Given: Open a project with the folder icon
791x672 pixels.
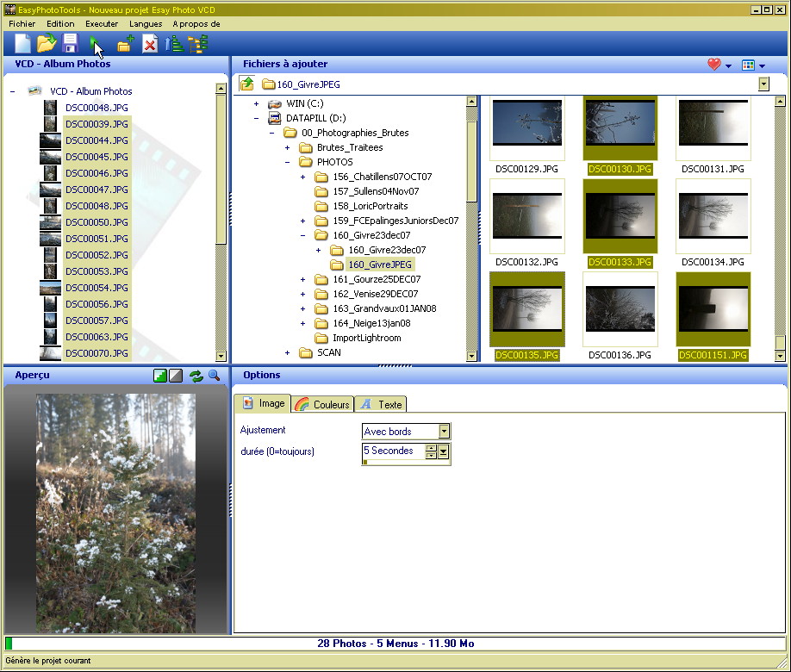Looking at the screenshot, I should 47,44.
